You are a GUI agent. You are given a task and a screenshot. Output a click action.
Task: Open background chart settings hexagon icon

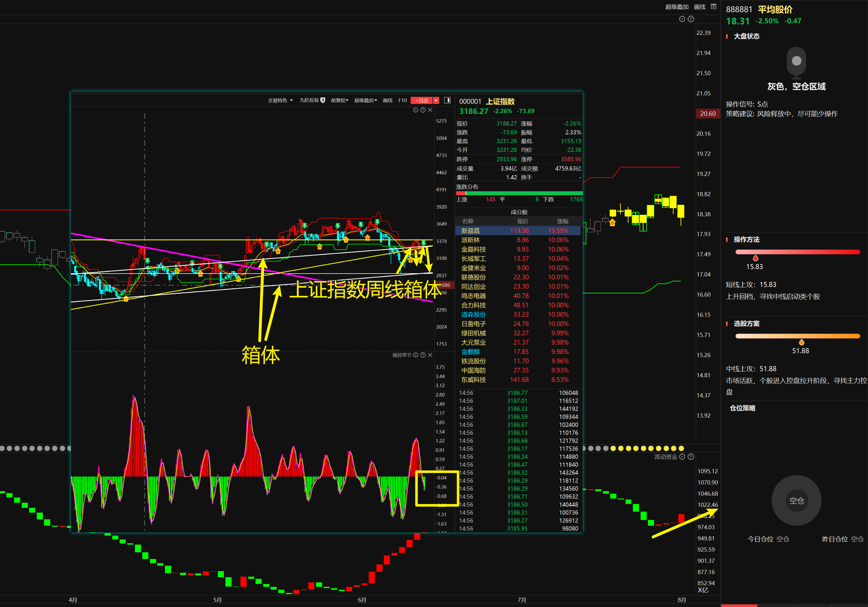[682, 19]
